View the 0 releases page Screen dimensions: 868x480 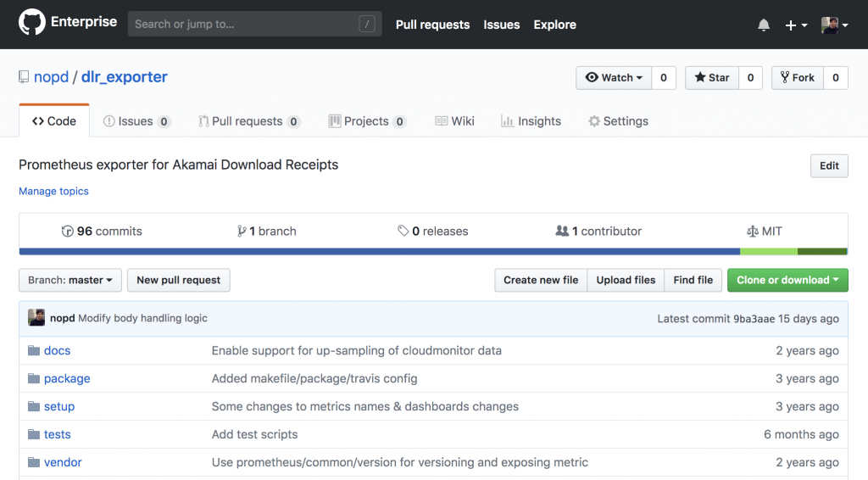[433, 231]
